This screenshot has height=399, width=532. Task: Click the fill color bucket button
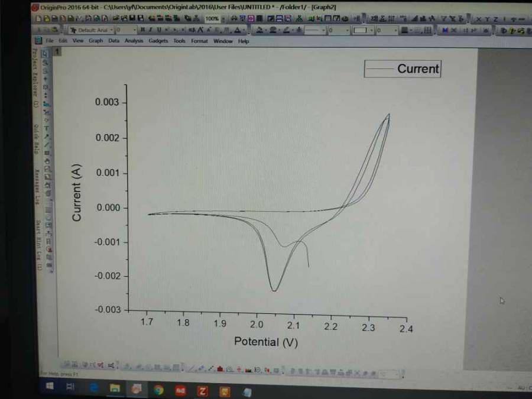[x=261, y=30]
